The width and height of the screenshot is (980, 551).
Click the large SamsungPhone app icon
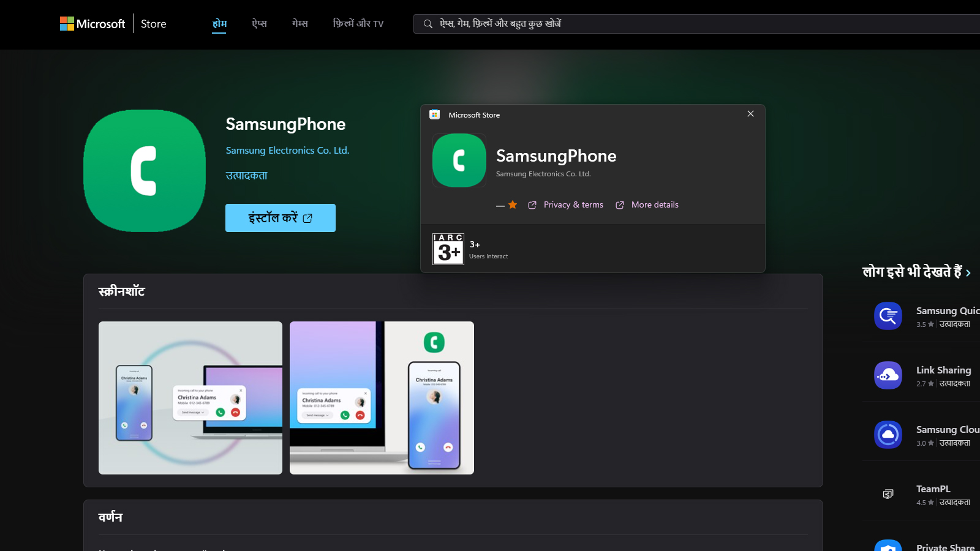(x=145, y=171)
